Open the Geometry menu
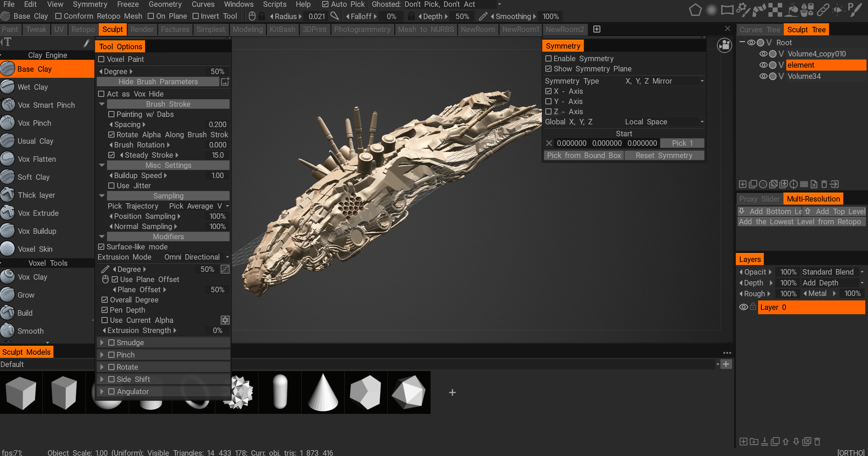868x456 pixels. pyautogui.click(x=165, y=4)
